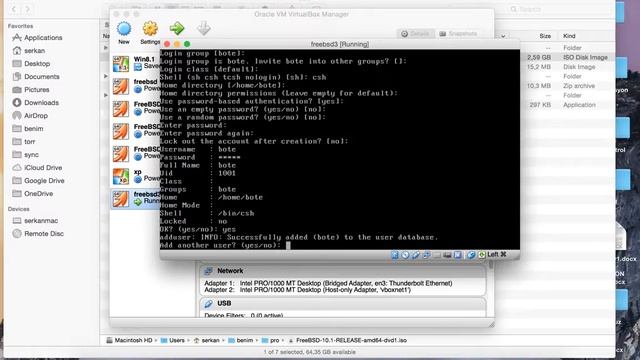Click Network section header in VirtualBox

tap(342, 271)
